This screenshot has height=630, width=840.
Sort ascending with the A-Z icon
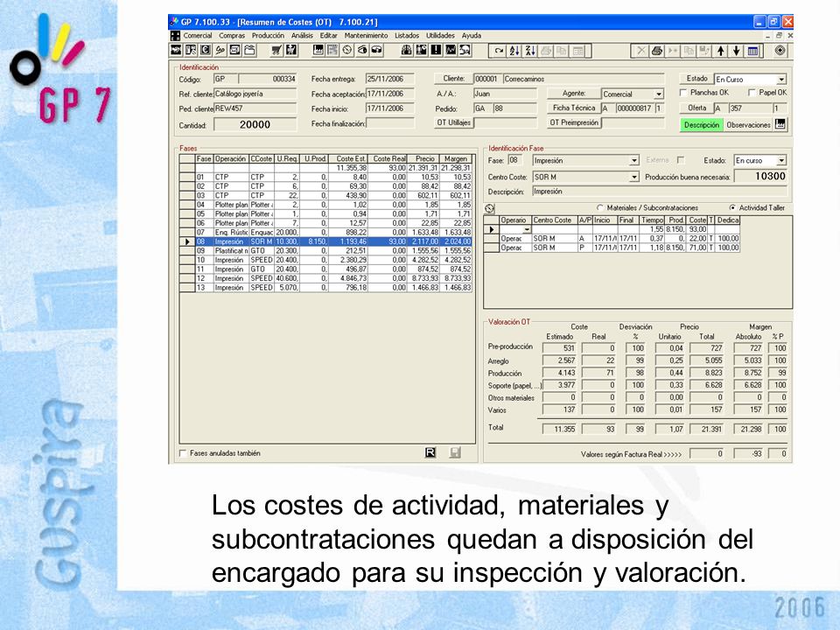coord(514,51)
